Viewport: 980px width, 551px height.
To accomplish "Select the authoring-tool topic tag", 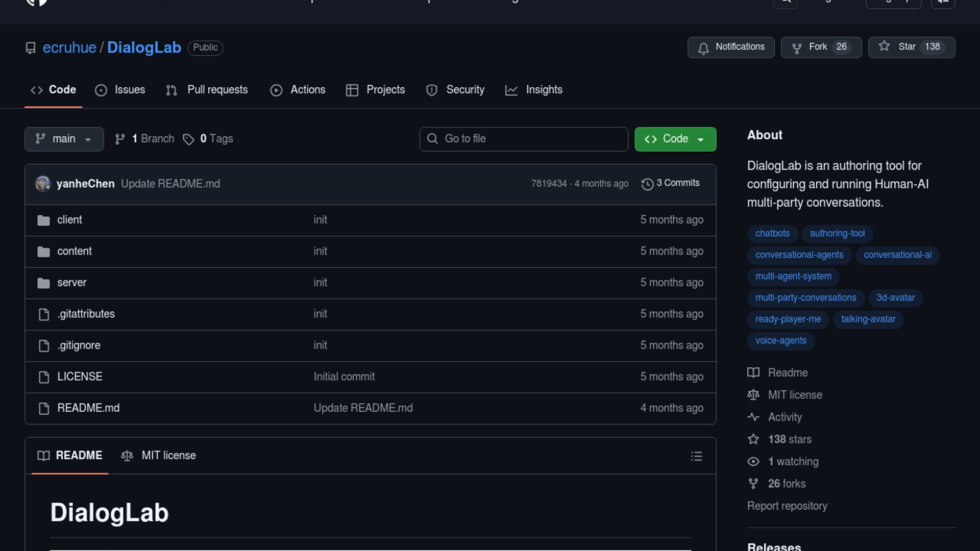I will (837, 234).
